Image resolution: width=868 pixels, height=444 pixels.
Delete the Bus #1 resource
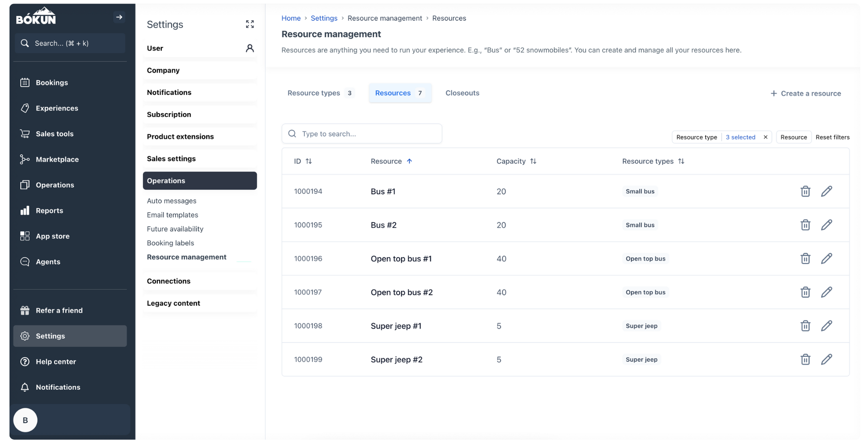[x=806, y=191]
